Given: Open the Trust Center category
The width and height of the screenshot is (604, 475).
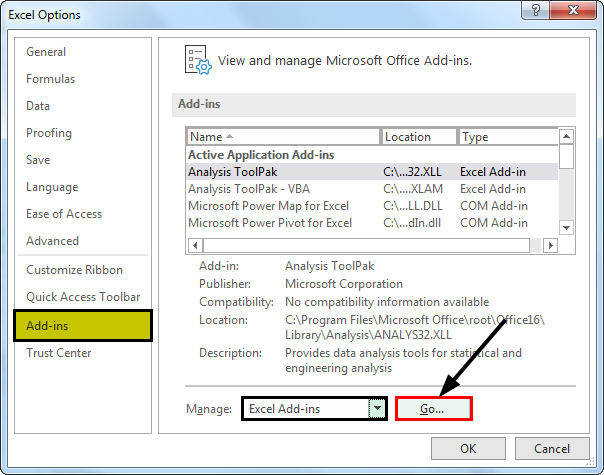Looking at the screenshot, I should (x=59, y=353).
